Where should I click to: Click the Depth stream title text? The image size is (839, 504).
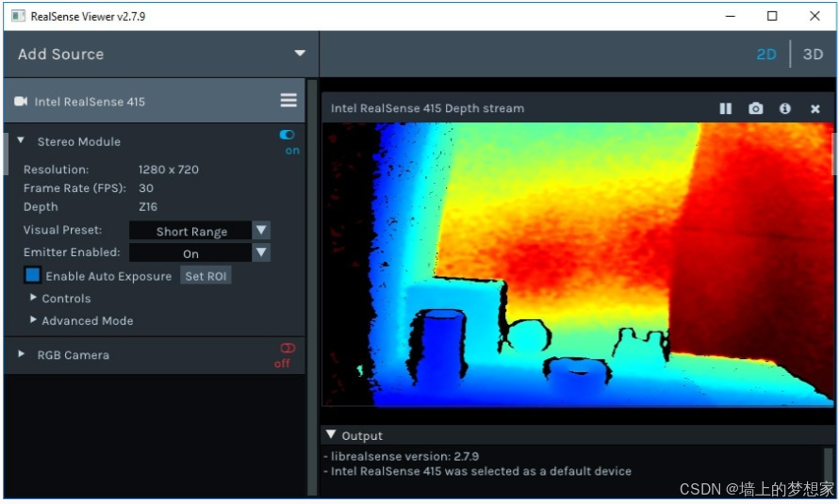[x=428, y=108]
